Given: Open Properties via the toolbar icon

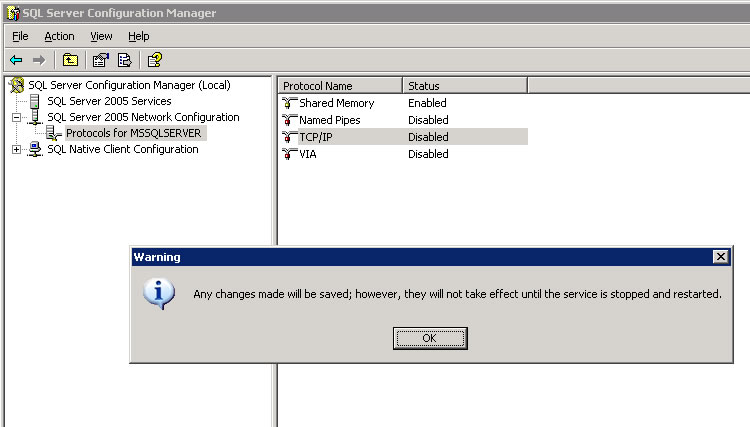Looking at the screenshot, I should pos(100,60).
